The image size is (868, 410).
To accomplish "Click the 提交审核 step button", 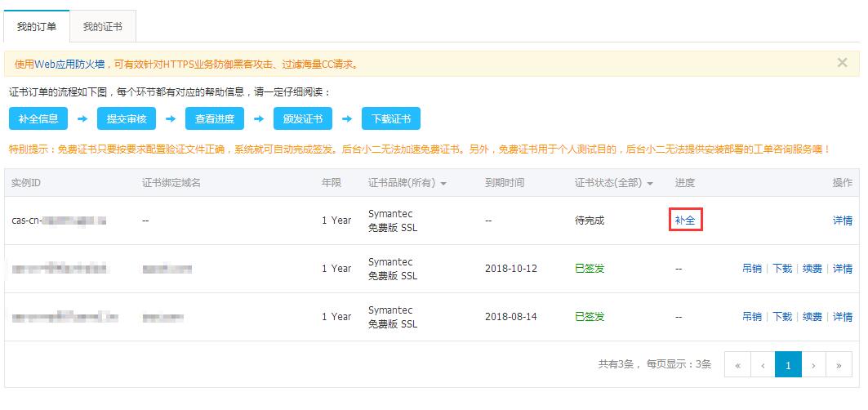I will click(127, 118).
